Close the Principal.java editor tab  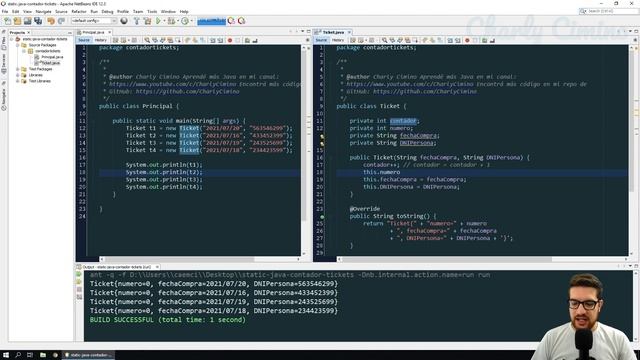(109, 32)
